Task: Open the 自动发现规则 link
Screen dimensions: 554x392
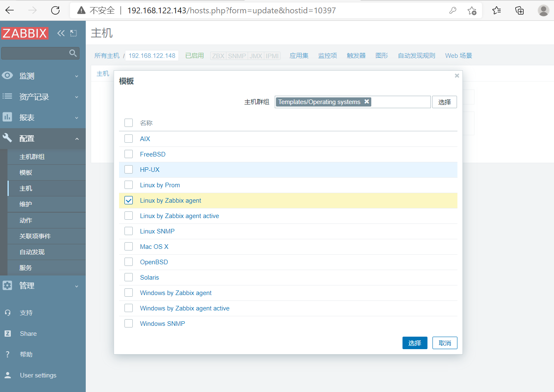Action: (x=417, y=55)
